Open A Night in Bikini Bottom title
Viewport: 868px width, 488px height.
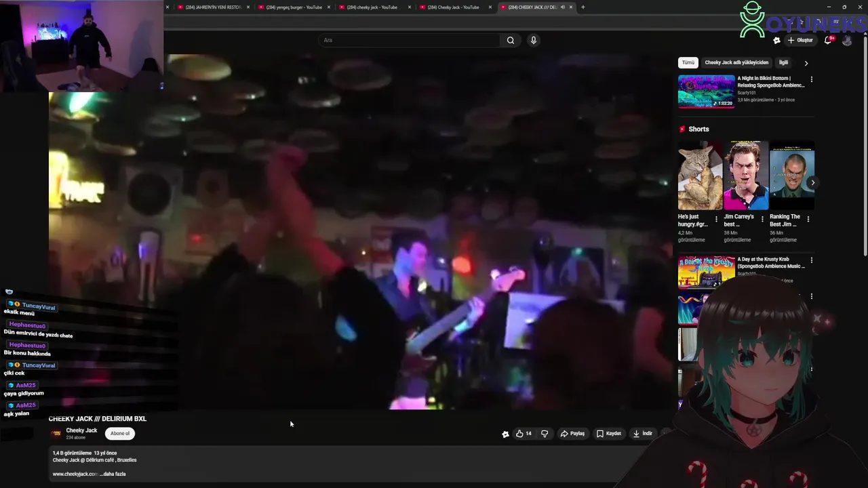click(x=771, y=82)
